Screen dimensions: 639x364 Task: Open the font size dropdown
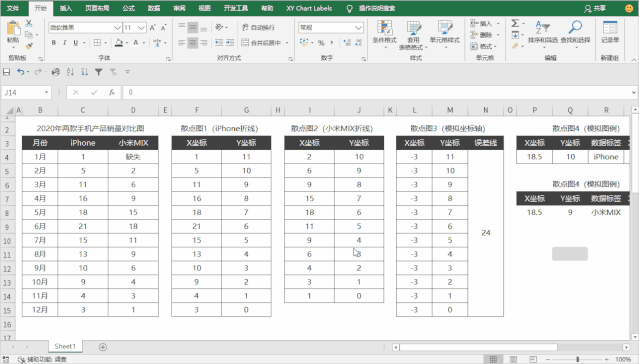[141, 27]
